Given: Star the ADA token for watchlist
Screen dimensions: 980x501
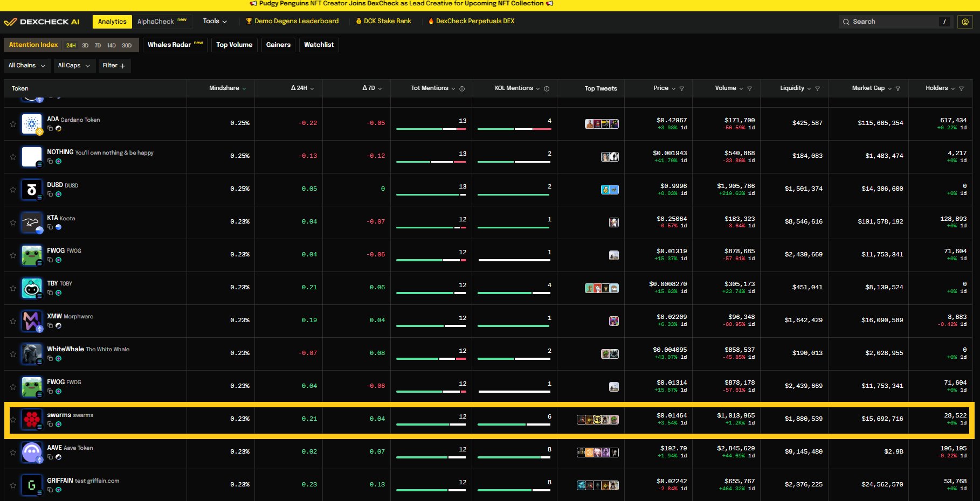Looking at the screenshot, I should (x=13, y=124).
